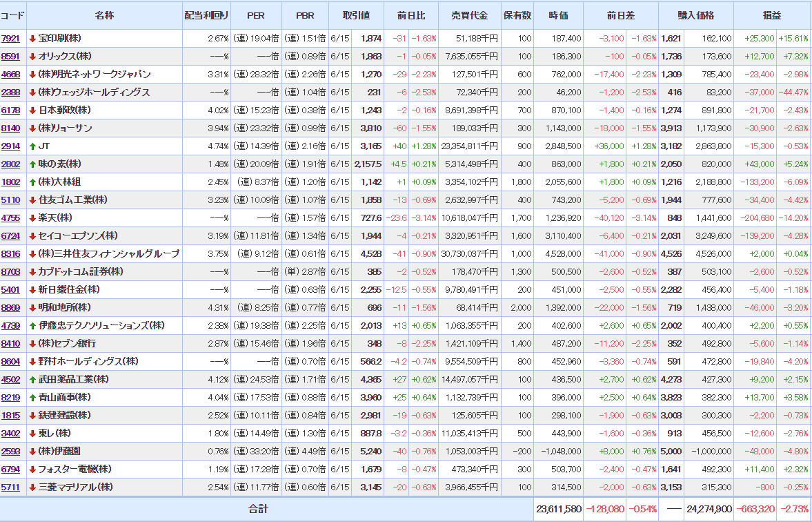Open stock code link 2914
This screenshot has height=522, width=812.
pos(11,146)
